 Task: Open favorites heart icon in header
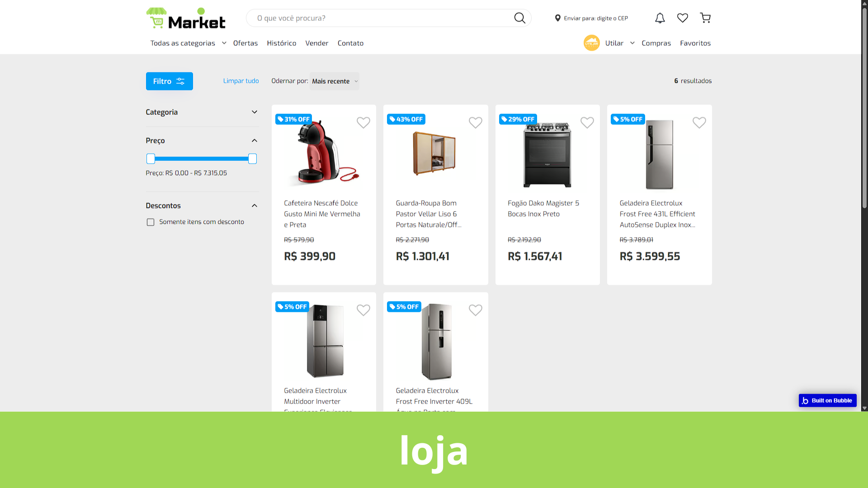(x=683, y=18)
